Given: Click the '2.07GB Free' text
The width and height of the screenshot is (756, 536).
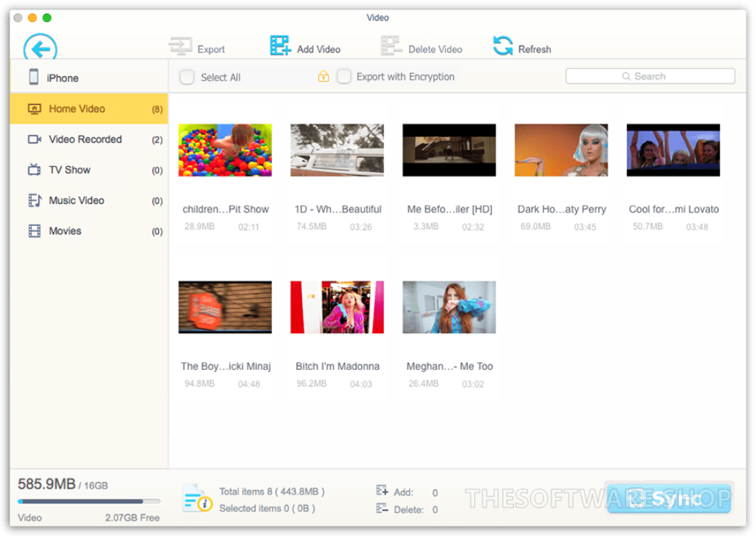Looking at the screenshot, I should click(133, 518).
